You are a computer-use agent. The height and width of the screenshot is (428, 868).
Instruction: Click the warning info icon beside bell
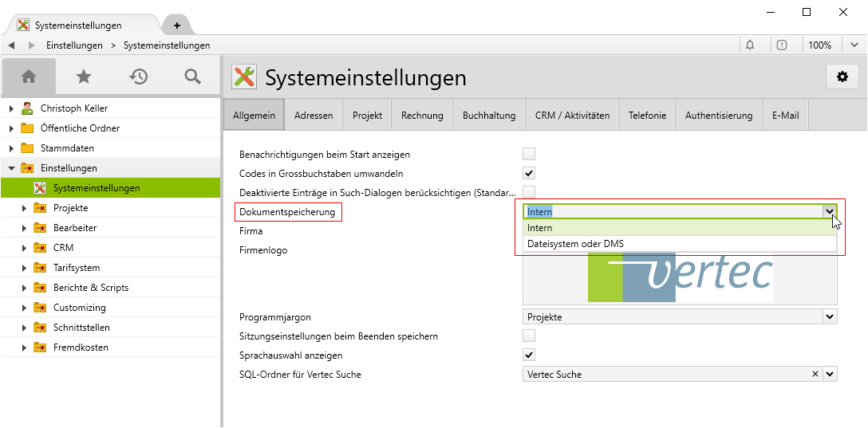tap(782, 45)
